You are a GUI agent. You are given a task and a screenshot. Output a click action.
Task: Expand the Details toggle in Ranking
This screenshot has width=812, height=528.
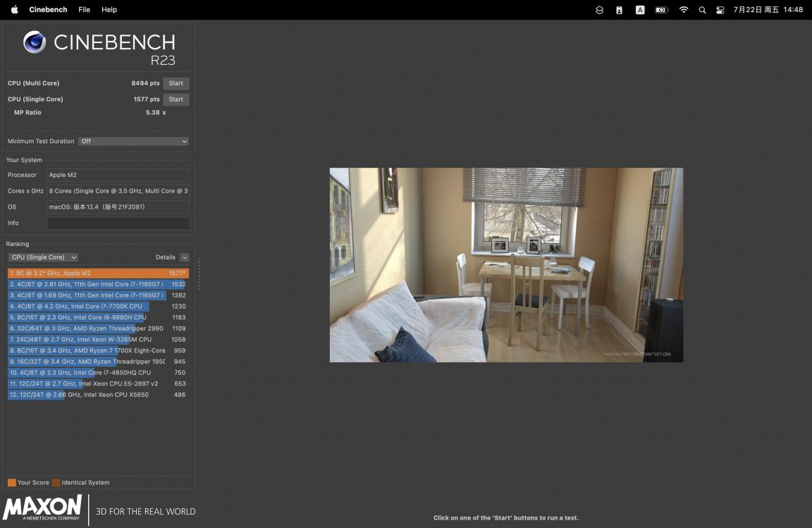tap(185, 257)
